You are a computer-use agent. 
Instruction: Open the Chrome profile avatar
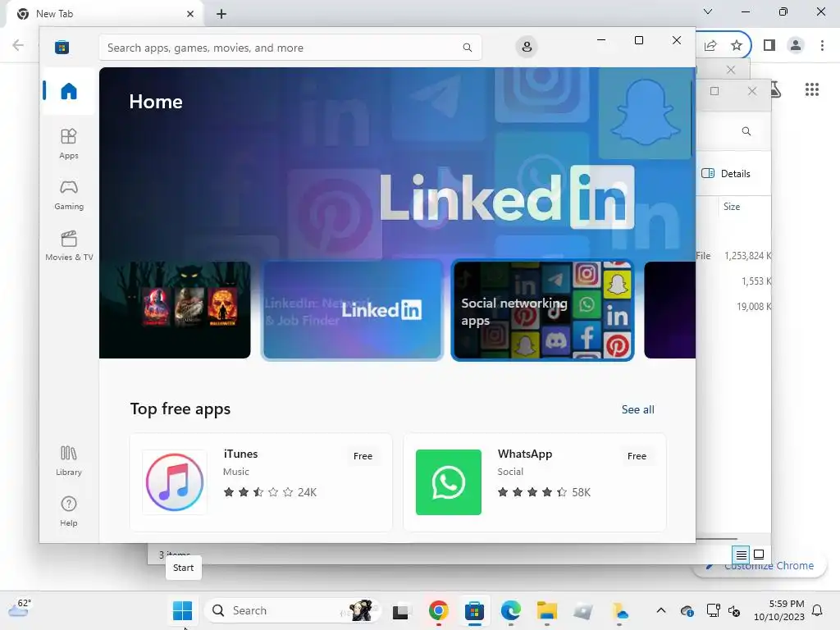(796, 45)
